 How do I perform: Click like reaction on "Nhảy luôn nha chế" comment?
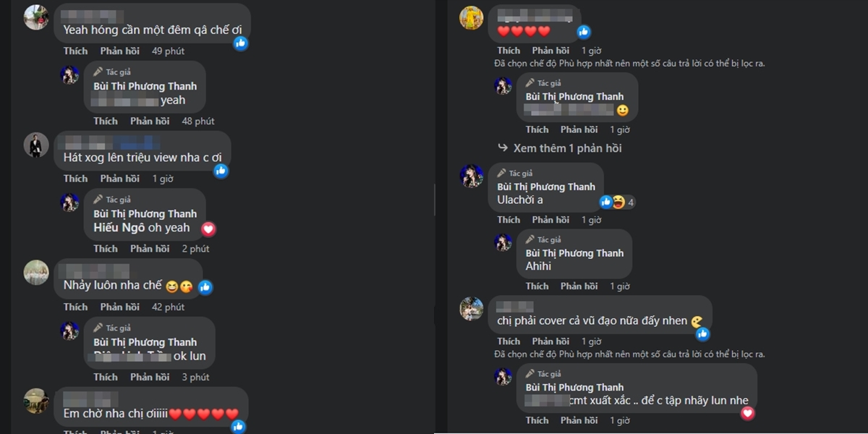pyautogui.click(x=205, y=287)
